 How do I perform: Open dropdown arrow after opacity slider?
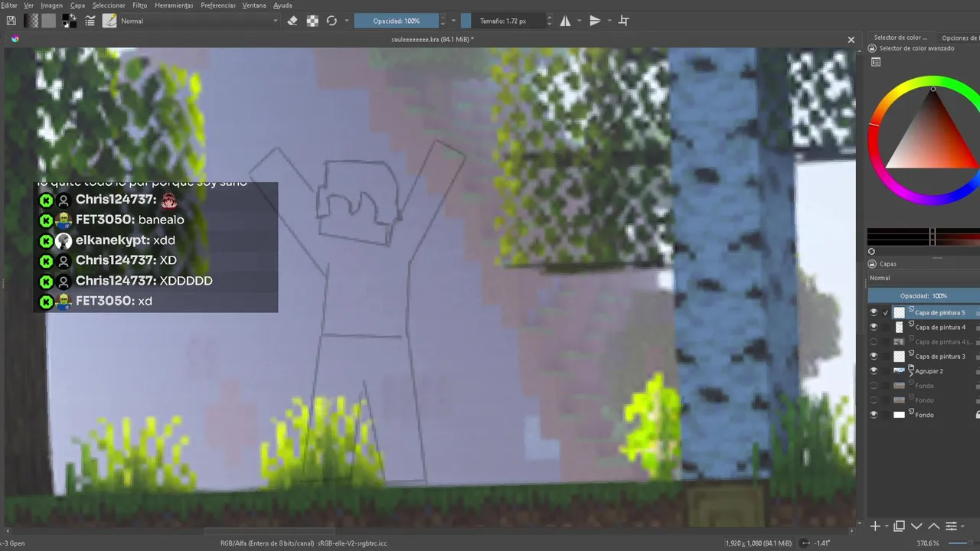point(453,21)
